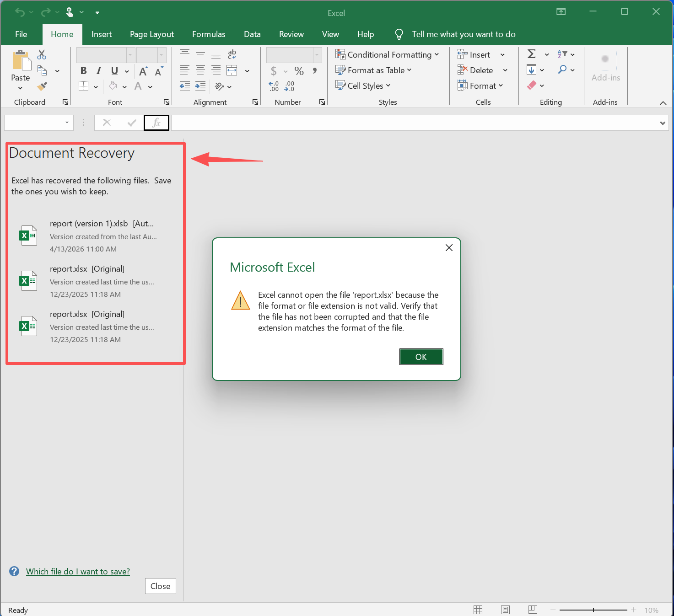This screenshot has width=674, height=616.
Task: Toggle Bold formatting
Action: tap(83, 70)
